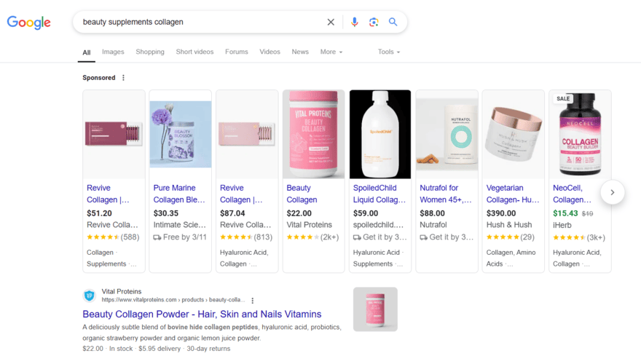Viewport: 641px width, 364px height.
Task: Click the Sponsored label
Action: pyautogui.click(x=99, y=78)
